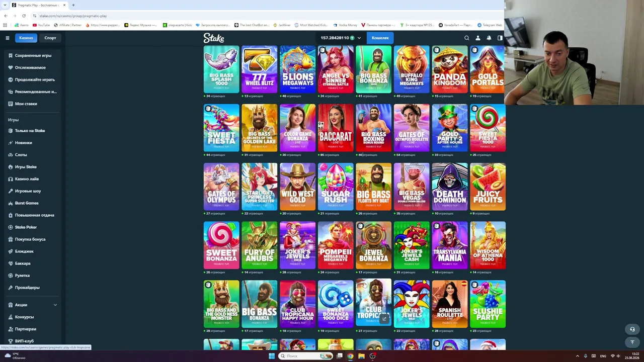Open Slushie Party game
The image size is (644, 362).
click(488, 304)
